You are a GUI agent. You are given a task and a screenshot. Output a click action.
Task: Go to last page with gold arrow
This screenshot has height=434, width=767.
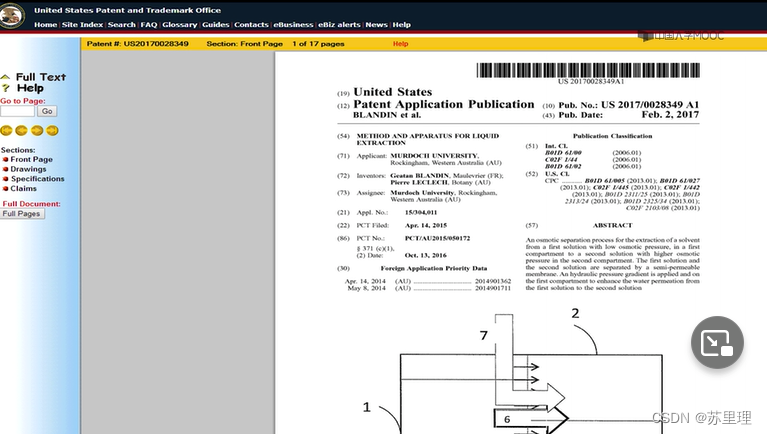(x=52, y=130)
